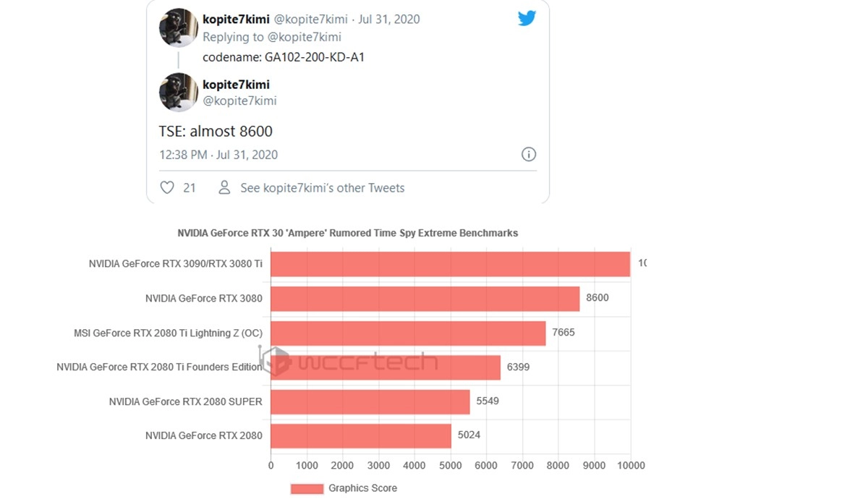The height and width of the screenshot is (502, 868).
Task: Like the tweet with heart icon
Action: 167,187
